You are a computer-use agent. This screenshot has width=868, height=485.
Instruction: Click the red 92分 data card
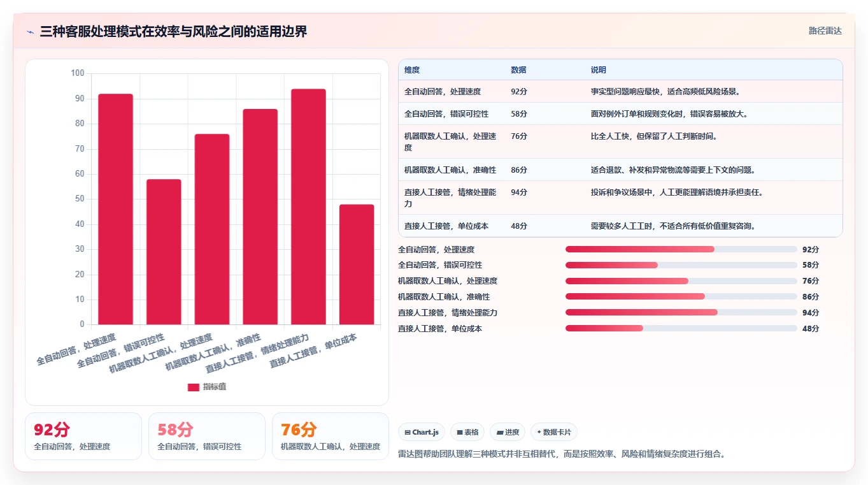83,436
